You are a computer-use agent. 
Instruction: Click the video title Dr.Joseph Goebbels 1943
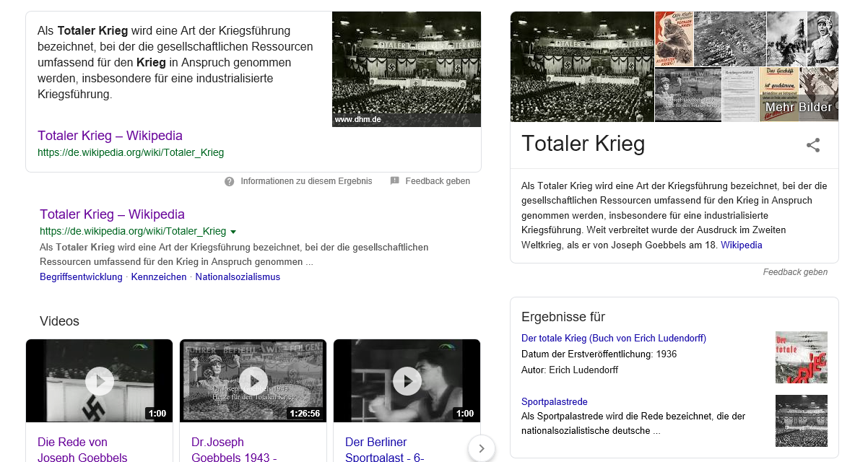click(x=234, y=449)
